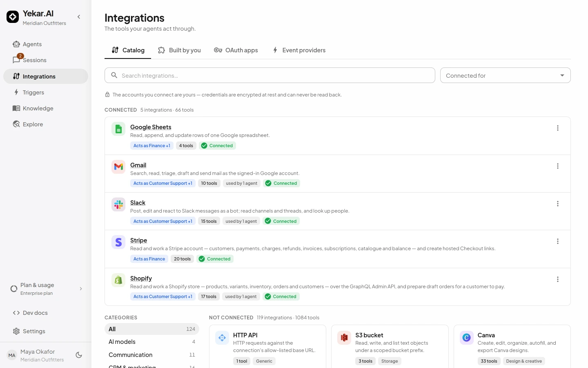The width and height of the screenshot is (588, 368).
Task: Select the Communication category
Action: click(152, 355)
